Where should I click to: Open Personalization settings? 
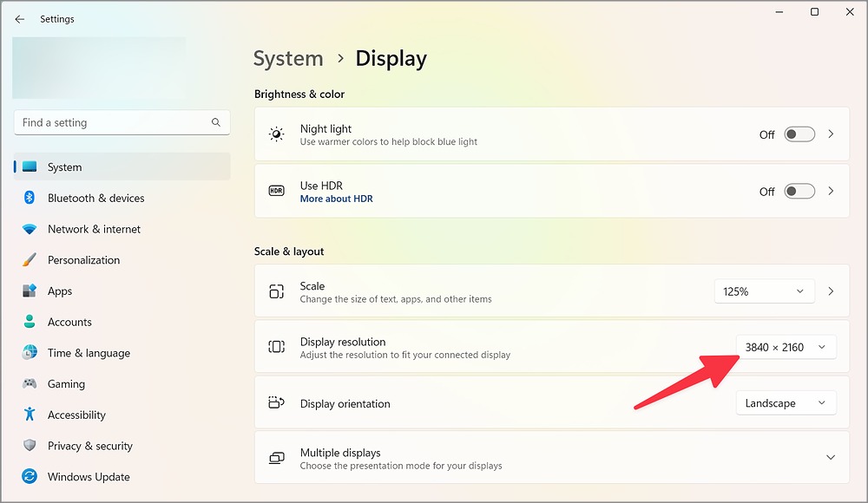tap(122, 259)
